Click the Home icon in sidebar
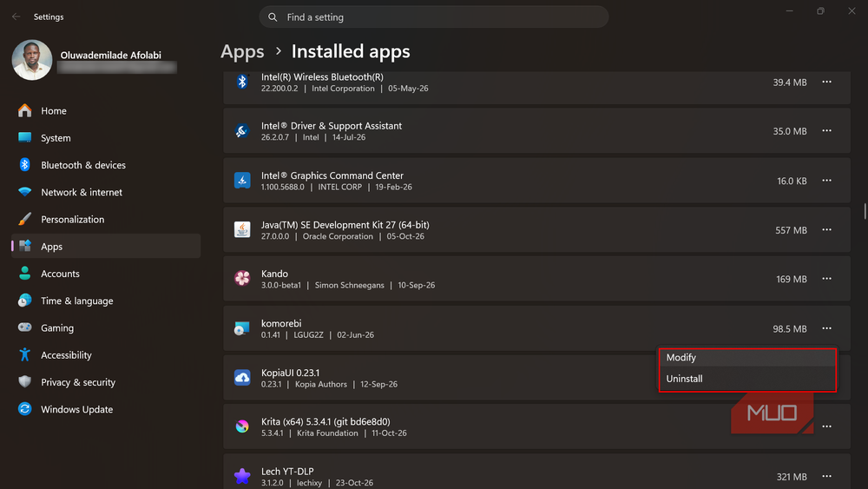The image size is (868, 489). pyautogui.click(x=25, y=111)
